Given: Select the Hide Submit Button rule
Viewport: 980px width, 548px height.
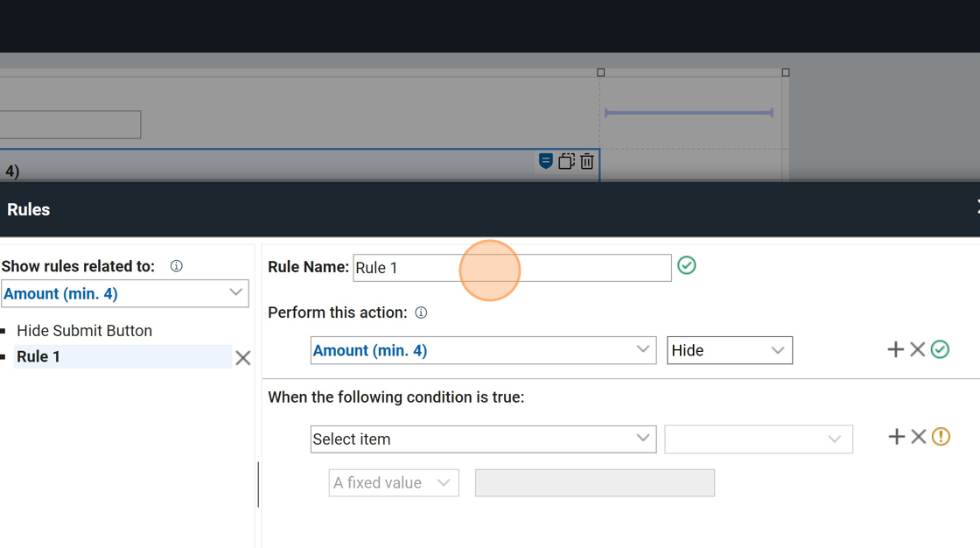Looking at the screenshot, I should pos(84,331).
